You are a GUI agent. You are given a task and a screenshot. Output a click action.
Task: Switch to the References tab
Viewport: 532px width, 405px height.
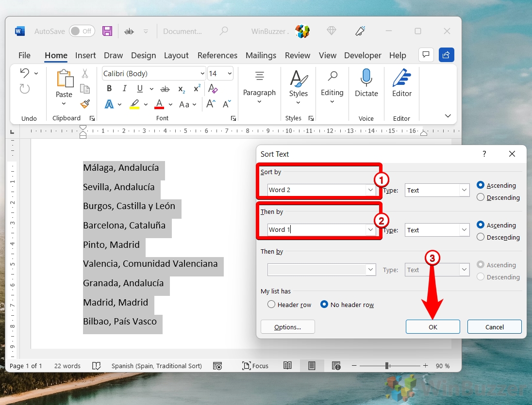[x=217, y=55]
